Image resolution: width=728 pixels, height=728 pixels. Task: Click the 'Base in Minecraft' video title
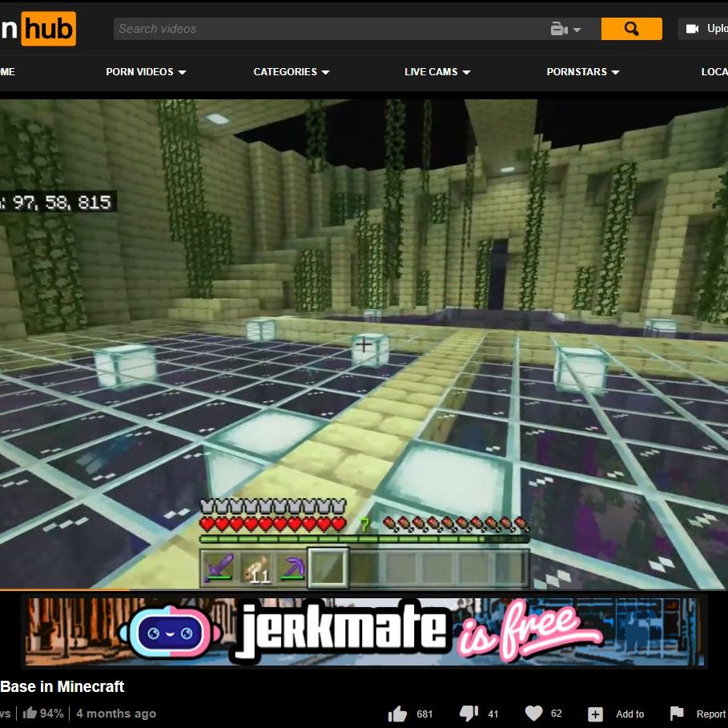62,686
